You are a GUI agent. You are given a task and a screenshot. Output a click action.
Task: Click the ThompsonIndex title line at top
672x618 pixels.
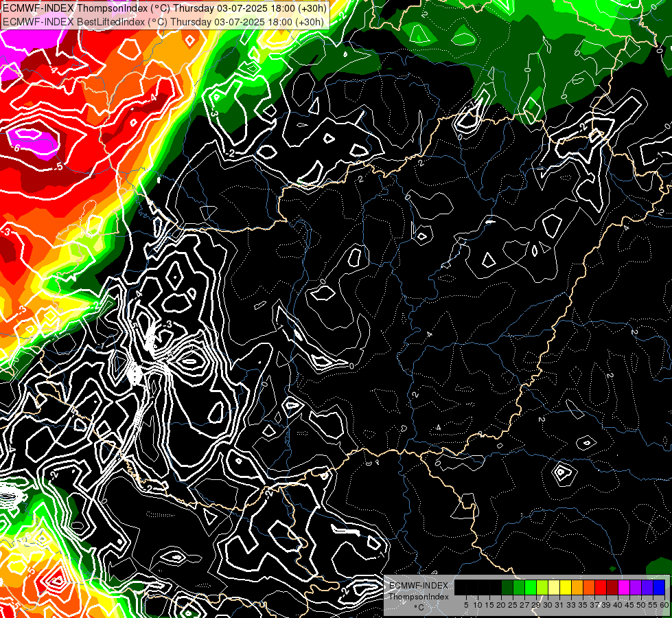click(x=165, y=8)
